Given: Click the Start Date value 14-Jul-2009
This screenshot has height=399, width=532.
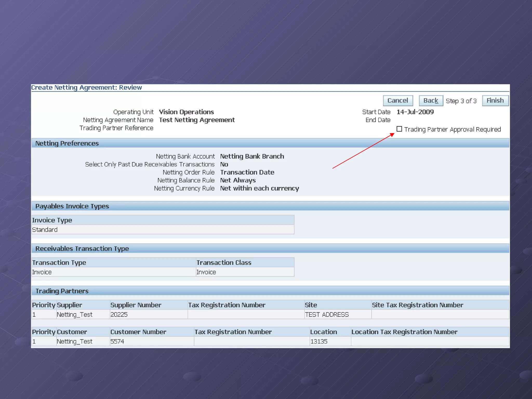Looking at the screenshot, I should point(415,112).
